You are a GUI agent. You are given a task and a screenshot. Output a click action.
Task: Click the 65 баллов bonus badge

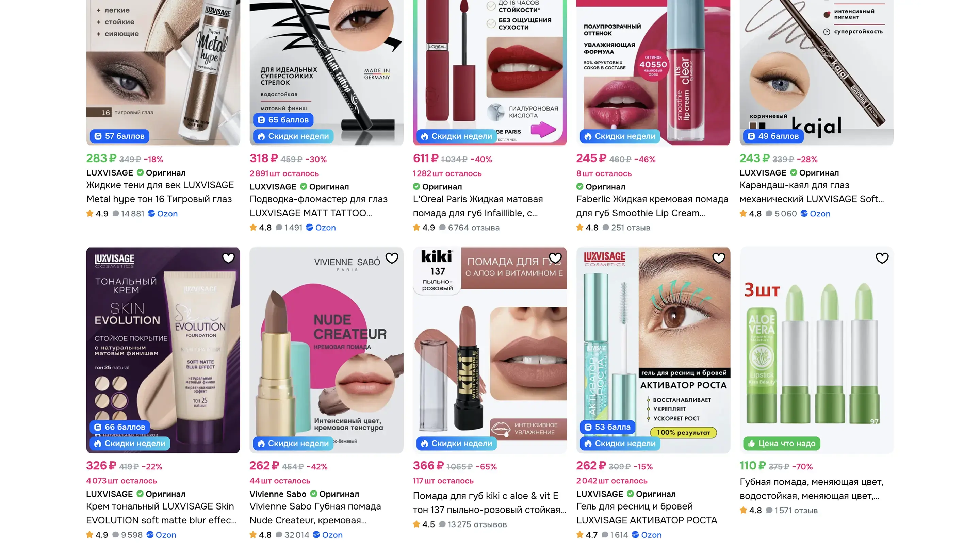(x=283, y=120)
